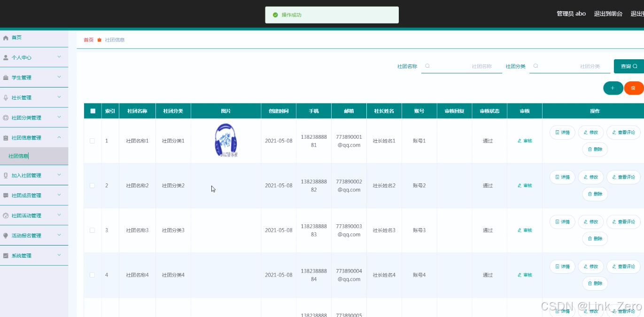
Task: Click the search icon in 社团分类 field
Action: point(535,66)
